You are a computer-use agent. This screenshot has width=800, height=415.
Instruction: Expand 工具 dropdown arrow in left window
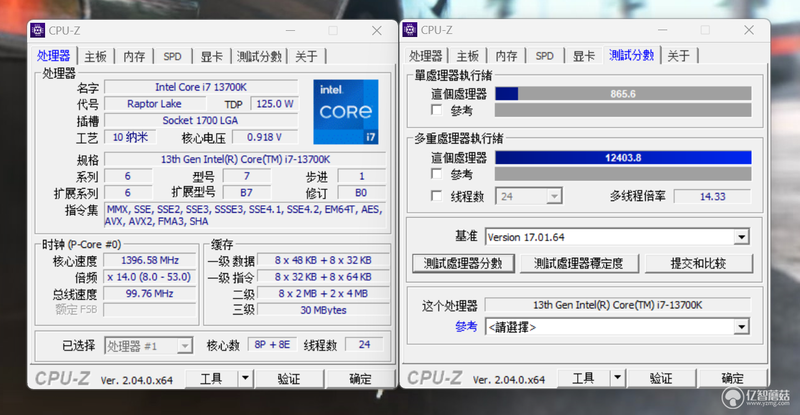[245, 378]
